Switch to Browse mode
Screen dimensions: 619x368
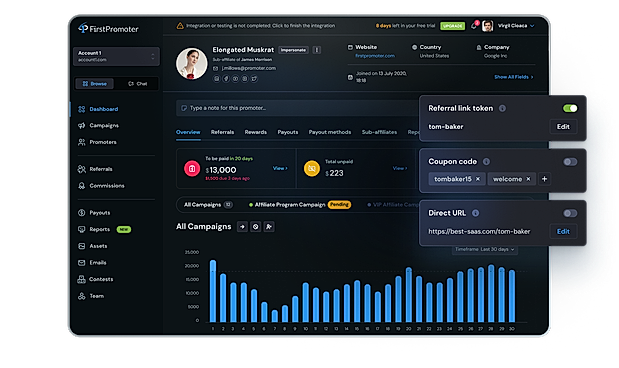point(94,84)
